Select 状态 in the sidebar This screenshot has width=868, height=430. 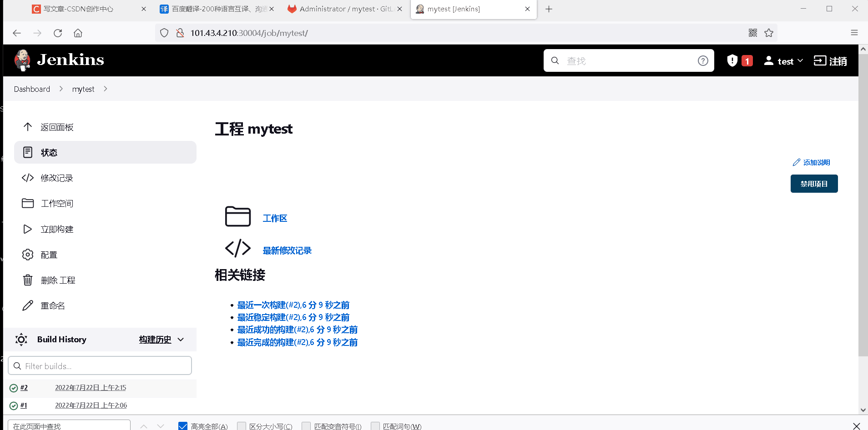click(x=105, y=152)
